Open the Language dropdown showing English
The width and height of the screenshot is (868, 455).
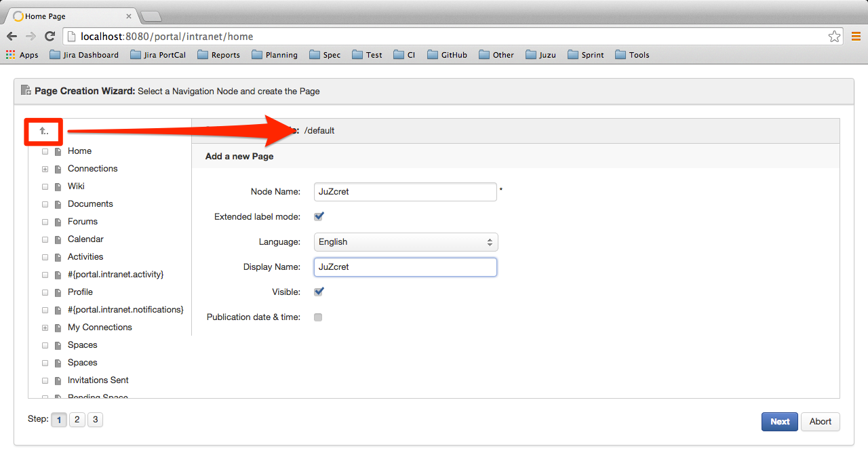click(406, 242)
